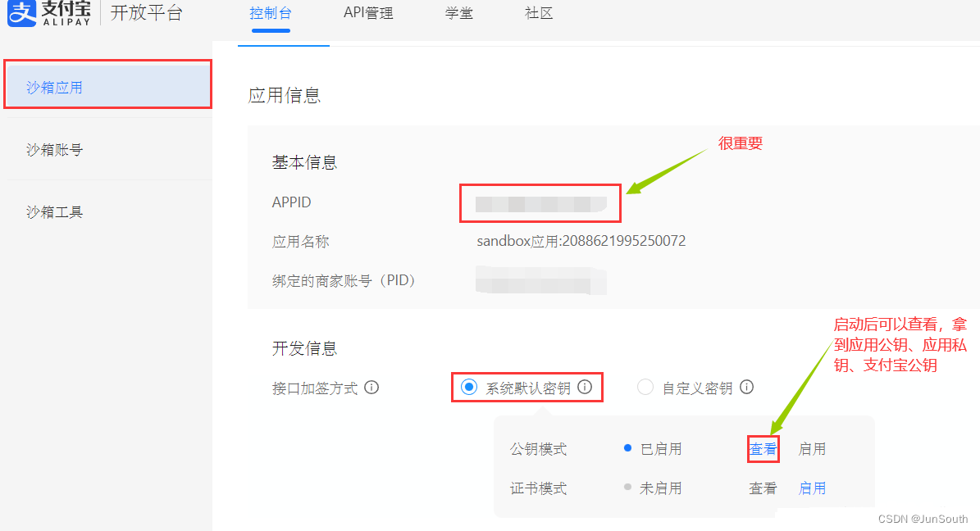Click the 开放平台 title text
This screenshot has width=980, height=531.
pyautogui.click(x=146, y=12)
